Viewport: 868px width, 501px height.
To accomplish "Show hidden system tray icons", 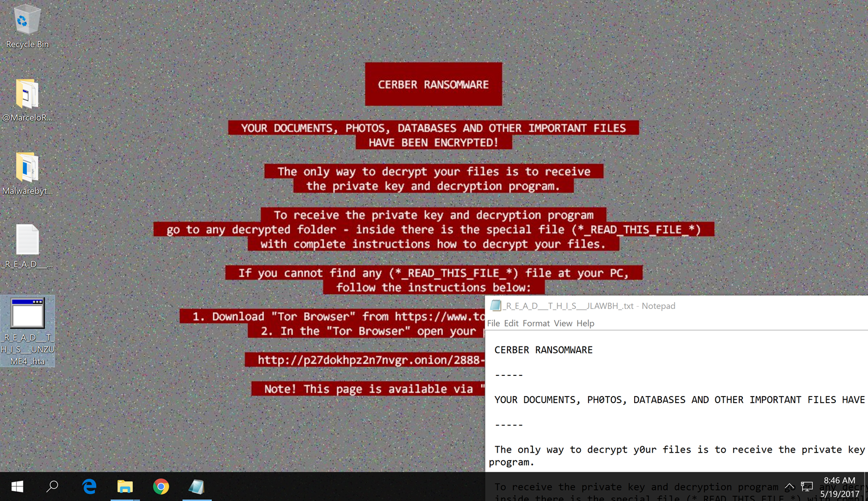I will (x=789, y=486).
